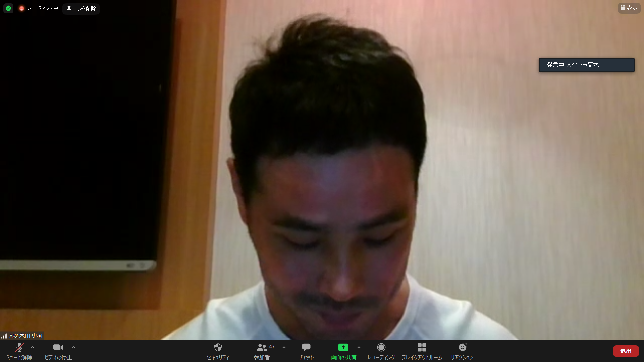Open ブレイクアウトルーム breakout rooms
This screenshot has width=644, height=362.
422,351
